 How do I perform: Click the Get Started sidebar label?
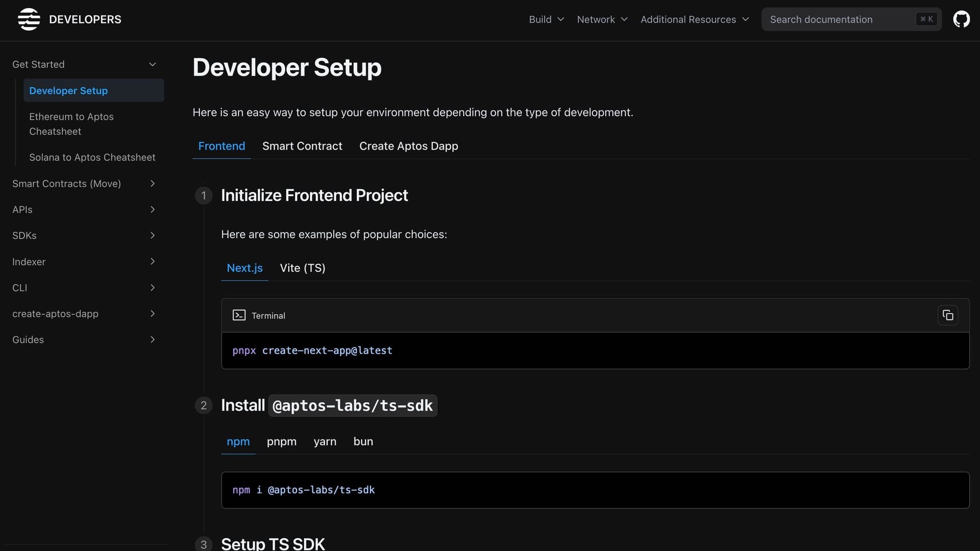(38, 64)
